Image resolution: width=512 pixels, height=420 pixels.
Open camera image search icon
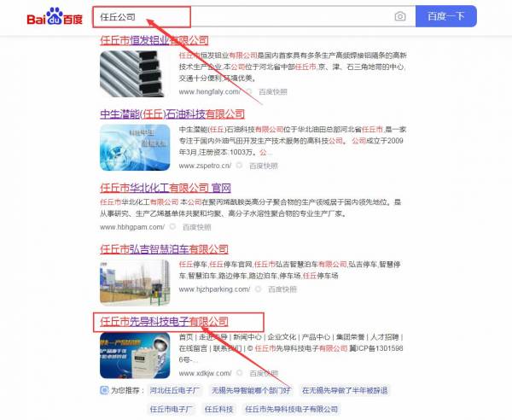coord(400,16)
